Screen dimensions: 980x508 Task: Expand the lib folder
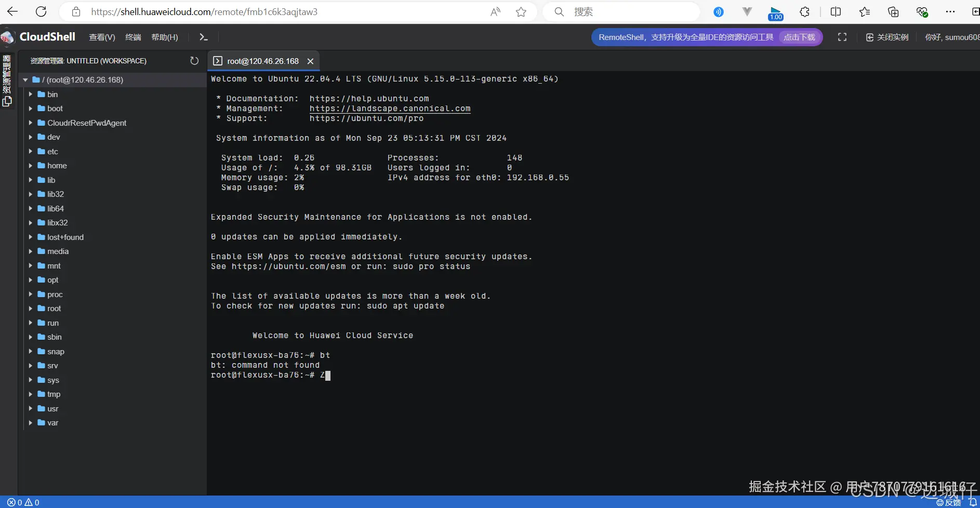click(30, 180)
